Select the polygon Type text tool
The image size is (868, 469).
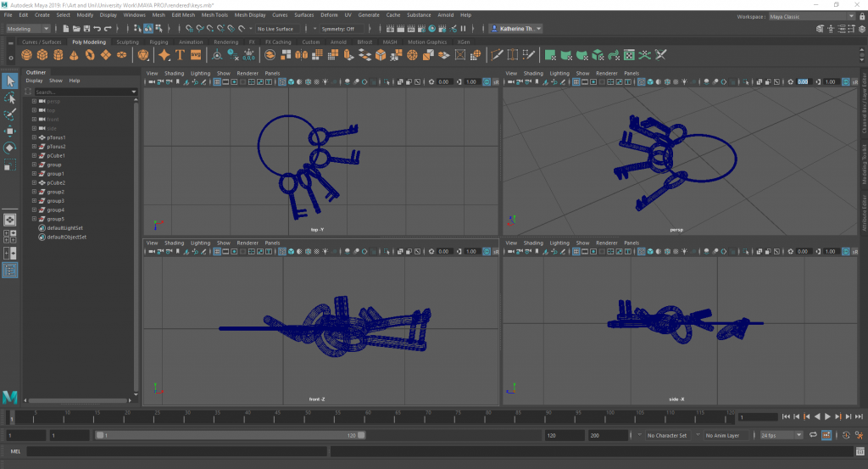tap(180, 55)
